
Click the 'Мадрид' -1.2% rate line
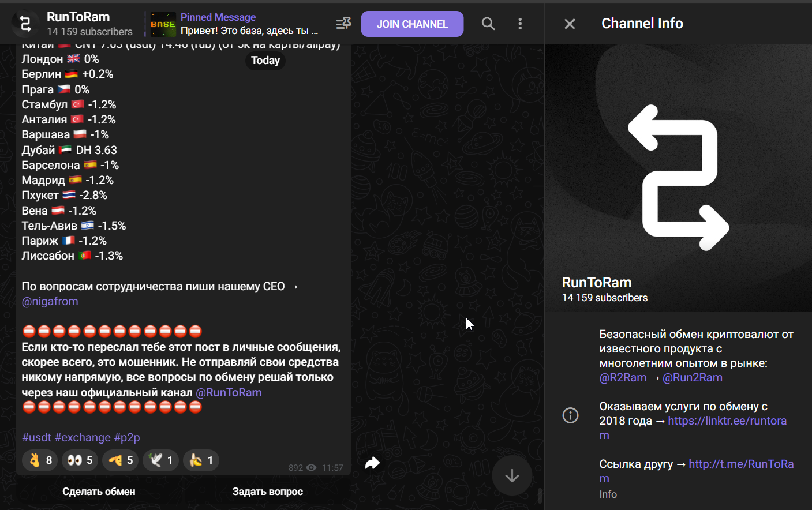(68, 180)
